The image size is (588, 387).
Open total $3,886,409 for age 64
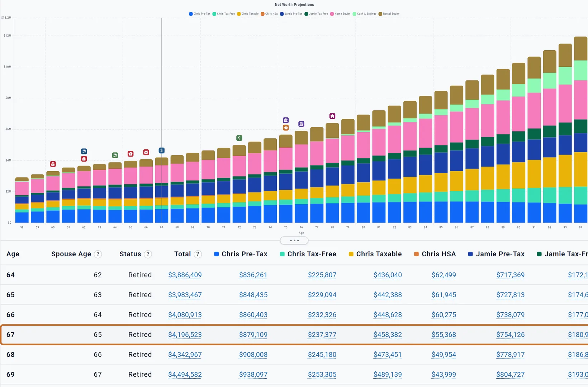click(185, 275)
